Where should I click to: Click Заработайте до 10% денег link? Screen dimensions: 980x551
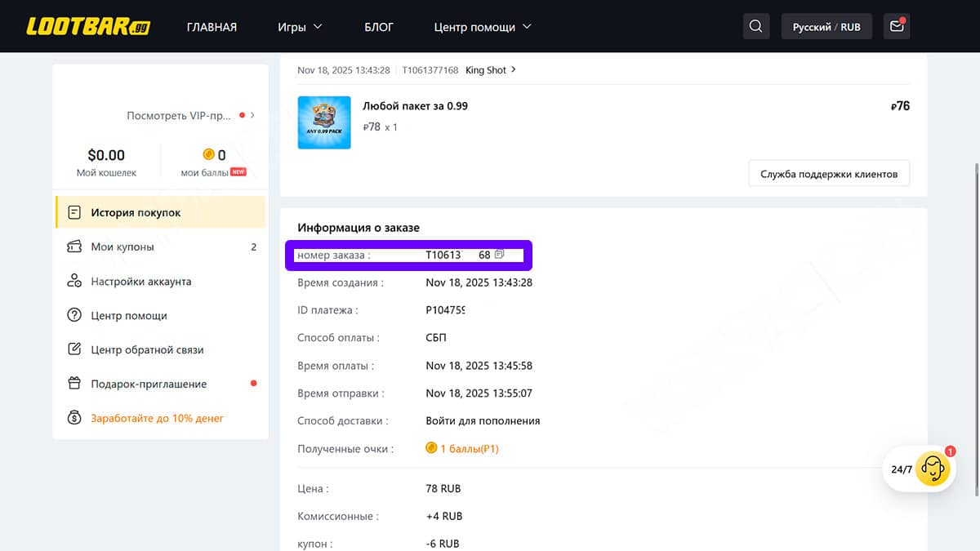[x=157, y=418]
